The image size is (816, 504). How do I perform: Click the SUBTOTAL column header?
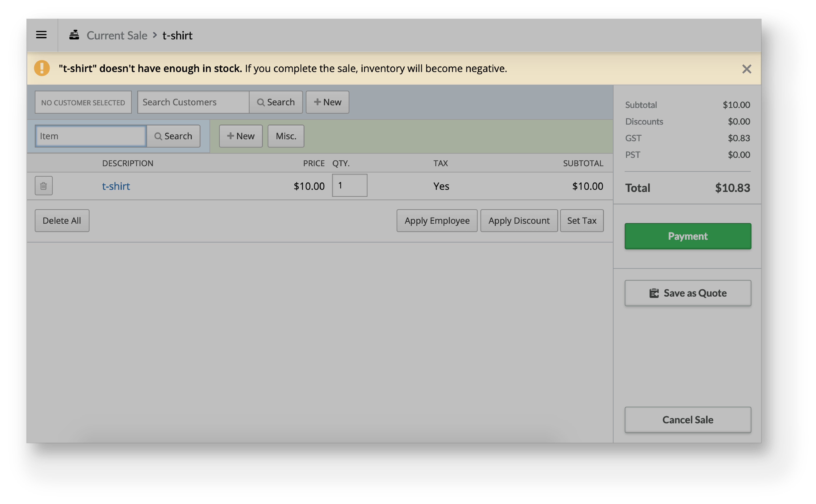coord(583,163)
